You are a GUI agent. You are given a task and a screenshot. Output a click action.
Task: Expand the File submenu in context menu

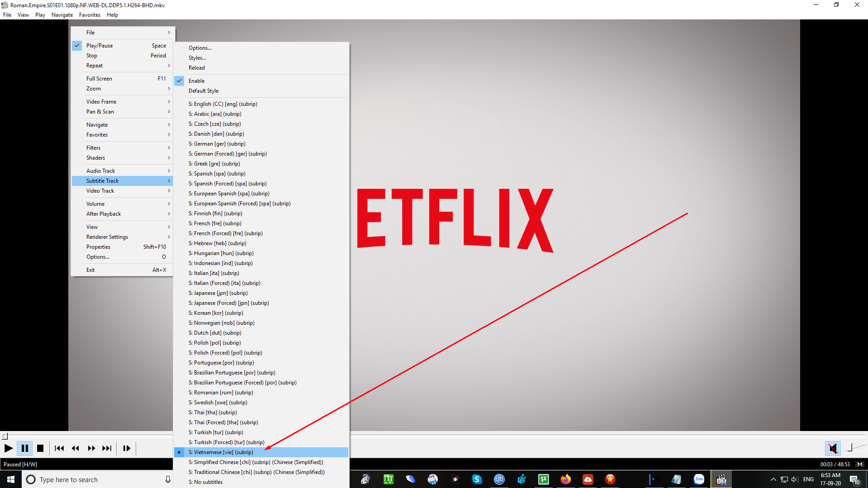123,33
